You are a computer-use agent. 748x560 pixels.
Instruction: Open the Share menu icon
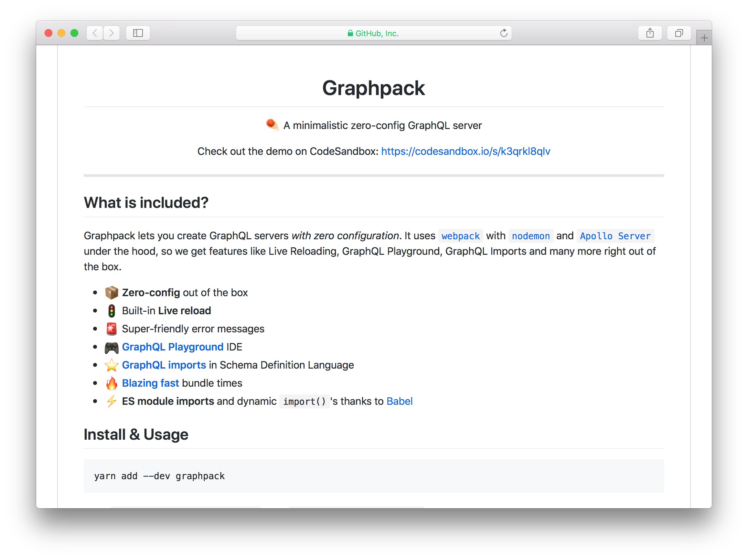coord(650,33)
